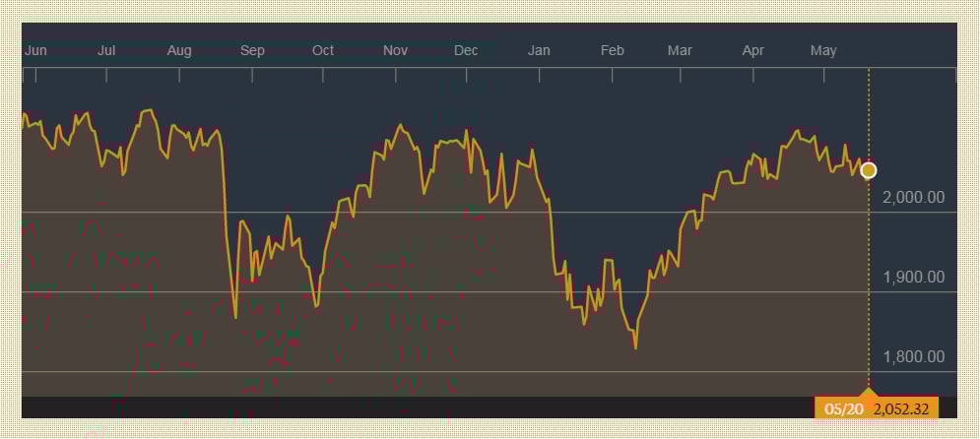Select the Nov month label

tap(396, 50)
